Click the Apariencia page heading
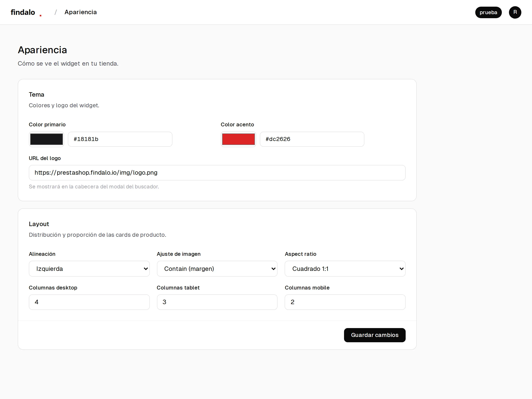Viewport: 532px width, 399px height. pyautogui.click(x=42, y=50)
